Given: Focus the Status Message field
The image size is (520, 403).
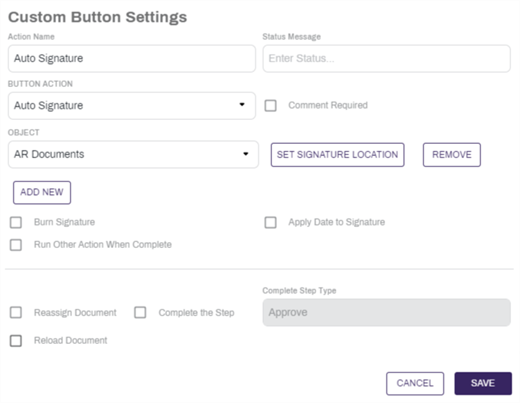Looking at the screenshot, I should [x=386, y=59].
